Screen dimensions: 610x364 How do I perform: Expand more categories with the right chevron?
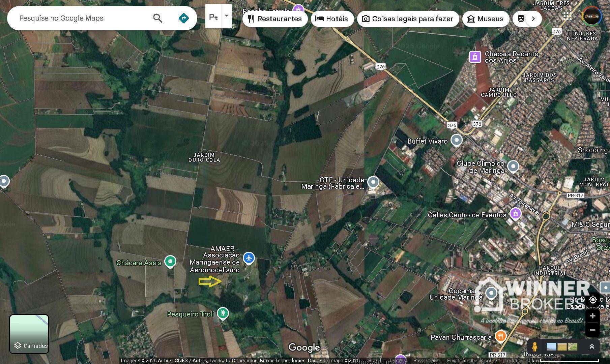[x=533, y=19]
